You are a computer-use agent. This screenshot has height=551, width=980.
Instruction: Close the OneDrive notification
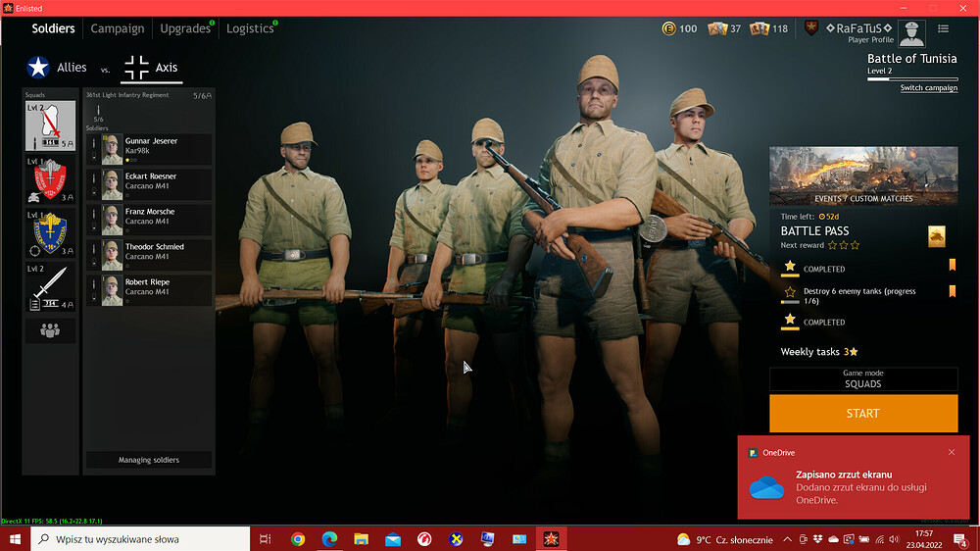pyautogui.click(x=952, y=452)
